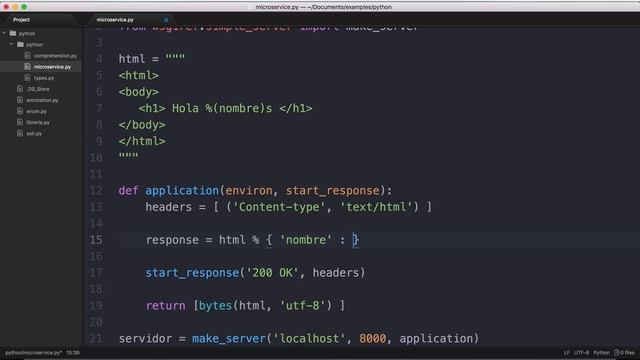This screenshot has height=360, width=640.
Task: Collapse the nested python subfolder
Action: click(x=11, y=44)
